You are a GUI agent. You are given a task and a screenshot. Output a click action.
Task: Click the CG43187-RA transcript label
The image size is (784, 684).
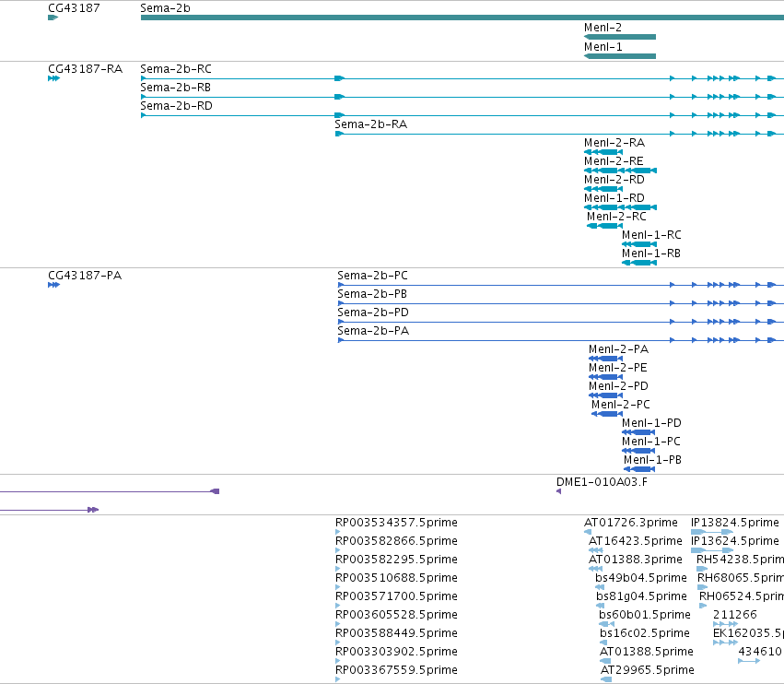[85, 68]
